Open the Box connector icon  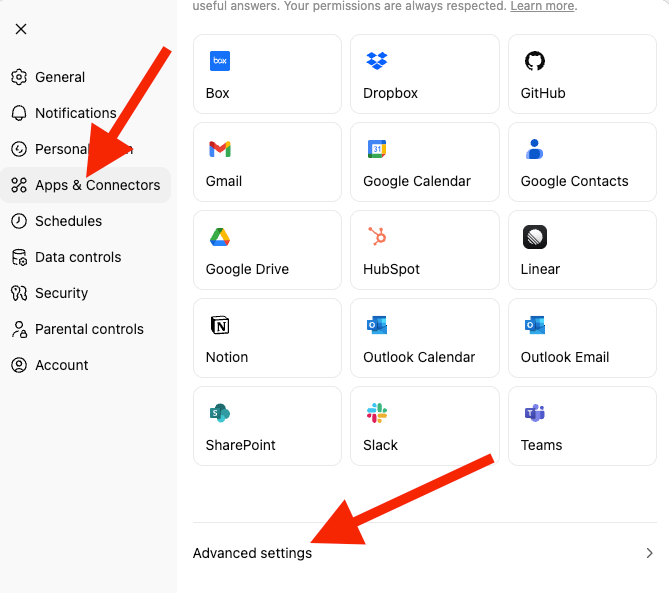(x=220, y=61)
